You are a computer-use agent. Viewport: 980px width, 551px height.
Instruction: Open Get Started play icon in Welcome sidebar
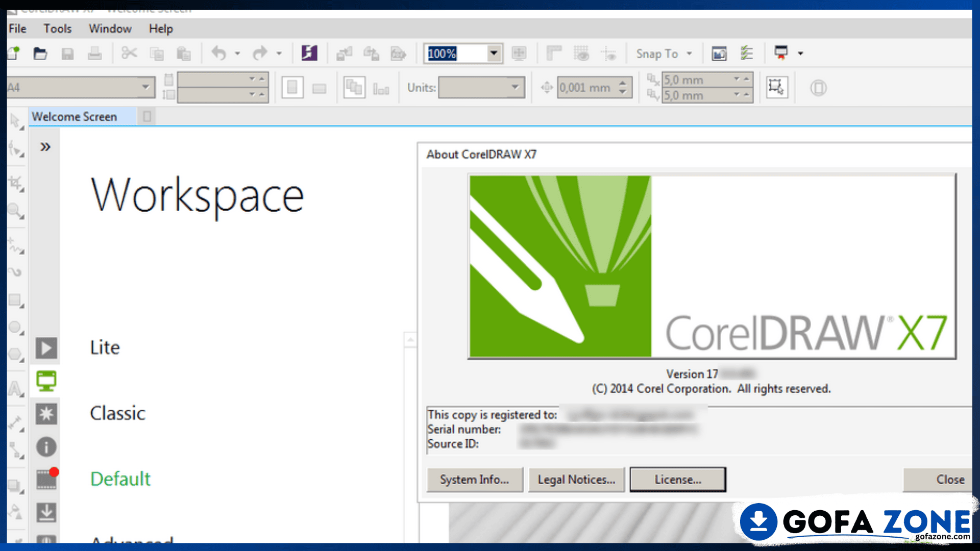click(x=46, y=348)
